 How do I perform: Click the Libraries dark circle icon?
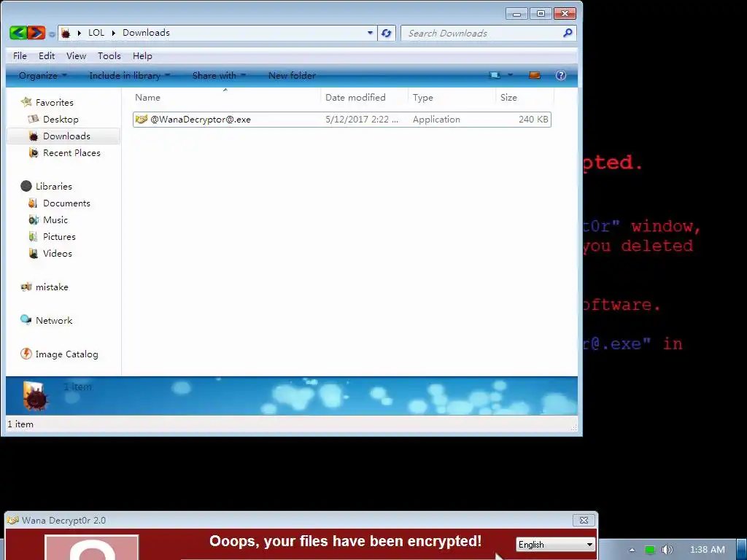coord(26,186)
